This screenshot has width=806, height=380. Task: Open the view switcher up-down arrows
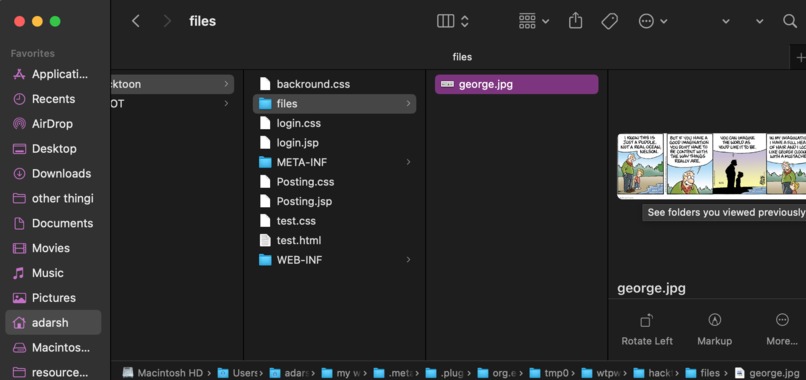465,21
